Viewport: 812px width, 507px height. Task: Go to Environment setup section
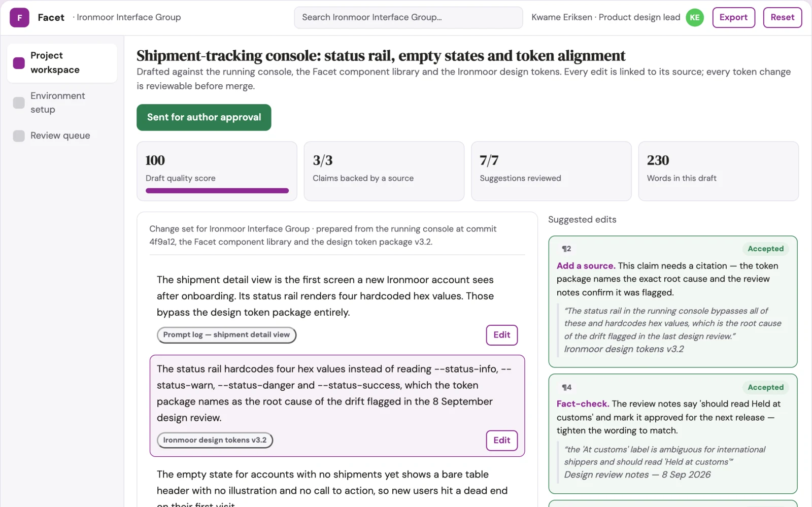click(x=62, y=103)
